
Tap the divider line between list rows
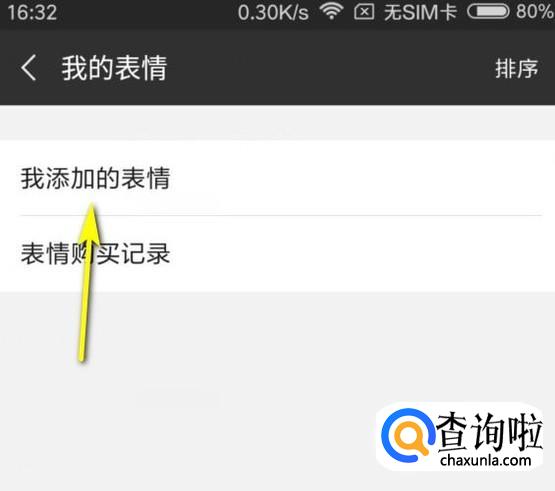point(281,215)
